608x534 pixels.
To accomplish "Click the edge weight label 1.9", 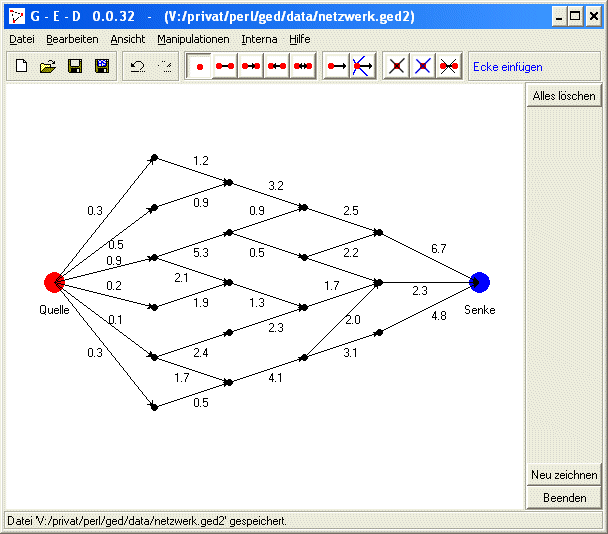I will pos(201,302).
